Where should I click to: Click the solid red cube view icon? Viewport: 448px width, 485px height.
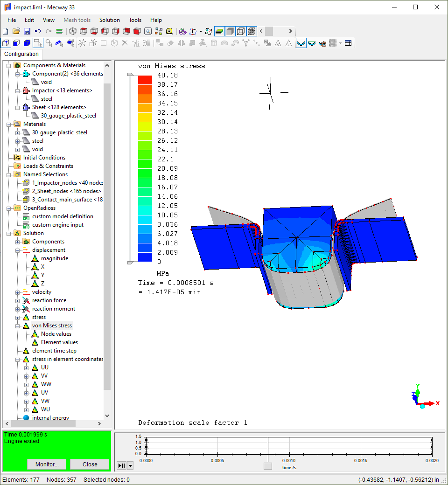pyautogui.click(x=137, y=31)
